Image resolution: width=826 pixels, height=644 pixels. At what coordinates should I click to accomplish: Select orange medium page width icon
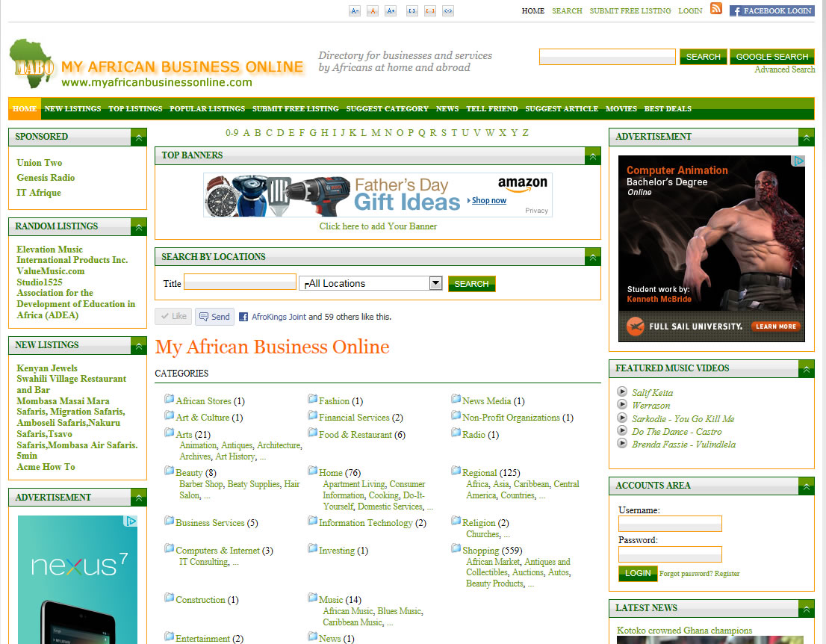[430, 10]
